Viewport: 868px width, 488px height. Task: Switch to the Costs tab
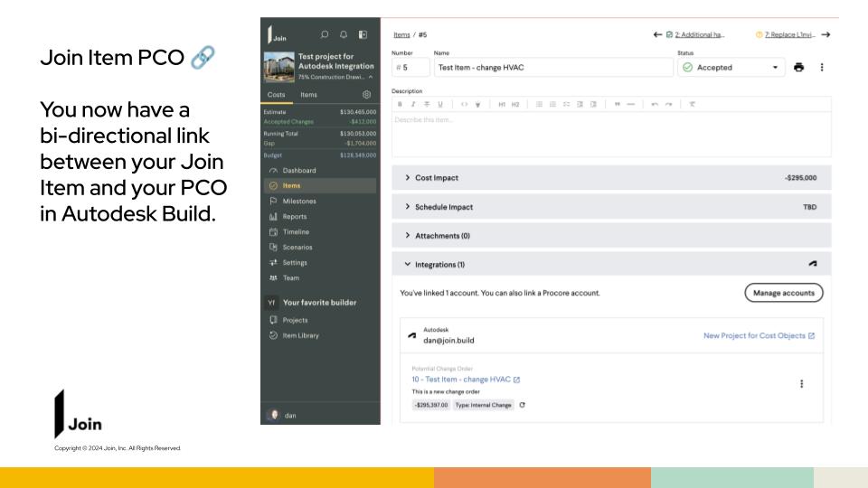[277, 95]
